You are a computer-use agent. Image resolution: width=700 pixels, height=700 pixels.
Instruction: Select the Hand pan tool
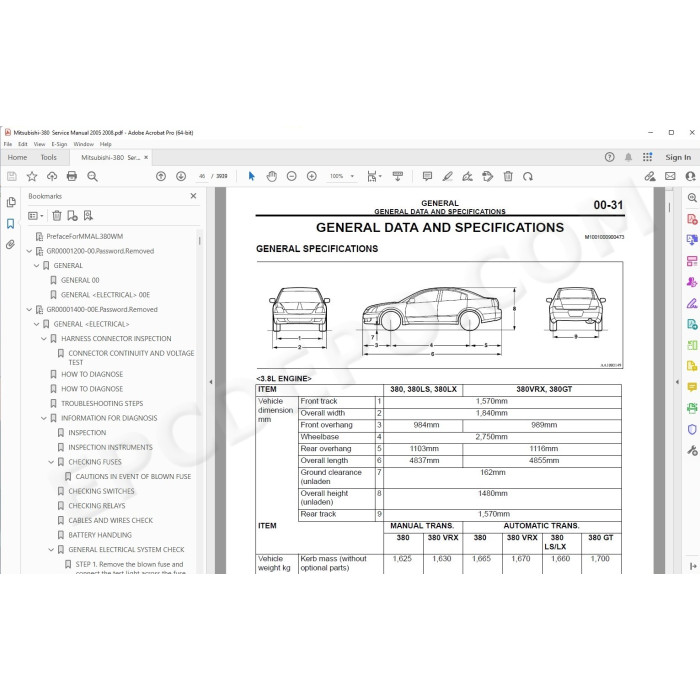[x=271, y=176]
